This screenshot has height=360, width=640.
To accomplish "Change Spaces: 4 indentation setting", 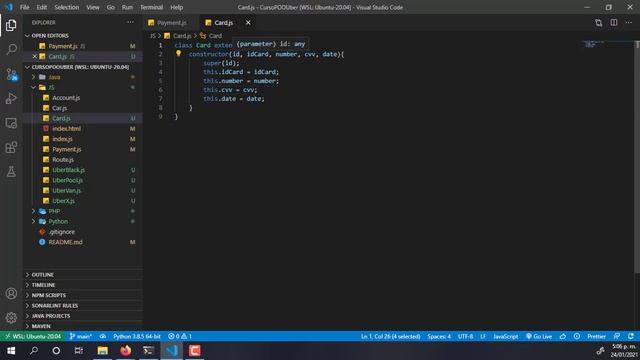I will click(x=439, y=336).
